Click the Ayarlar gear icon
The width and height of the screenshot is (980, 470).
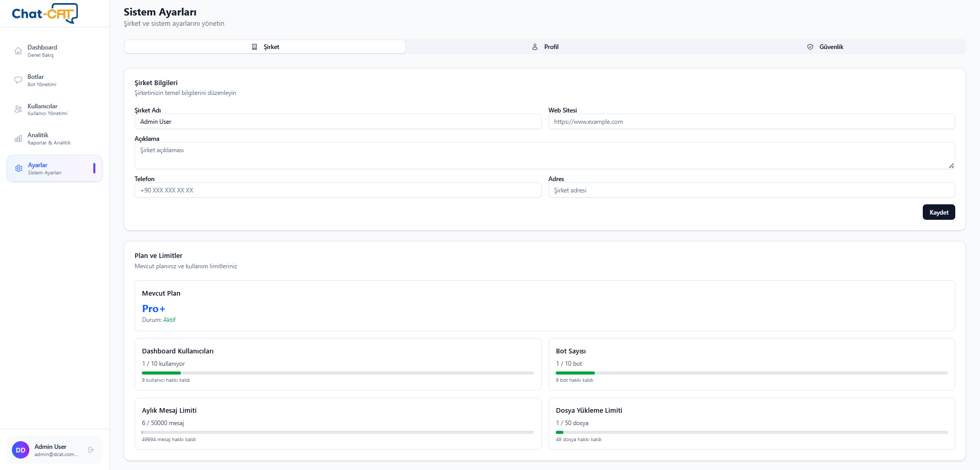point(19,169)
